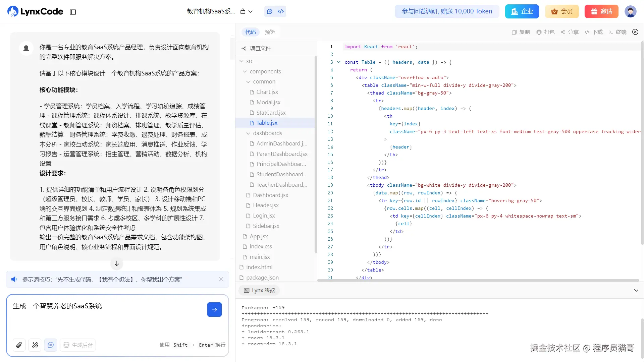Open the survey banner for 10,000 Token

click(x=447, y=11)
